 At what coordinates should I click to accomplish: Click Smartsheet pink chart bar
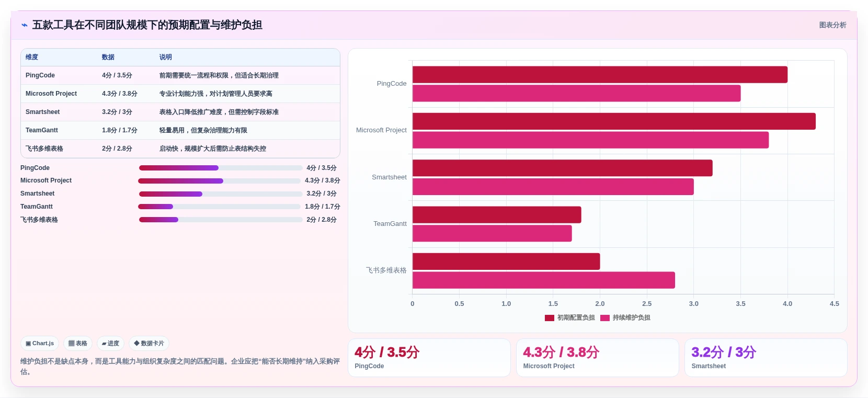[553, 187]
